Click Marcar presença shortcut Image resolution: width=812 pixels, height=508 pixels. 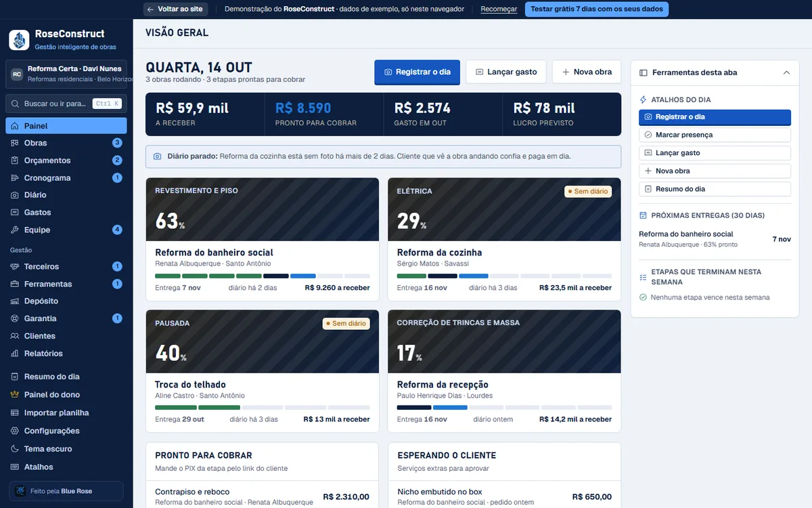[x=715, y=135]
